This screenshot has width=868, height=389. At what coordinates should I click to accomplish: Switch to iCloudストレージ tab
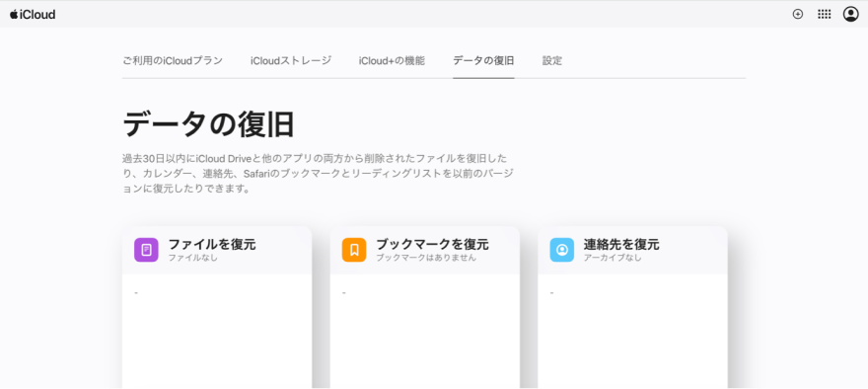click(x=291, y=61)
